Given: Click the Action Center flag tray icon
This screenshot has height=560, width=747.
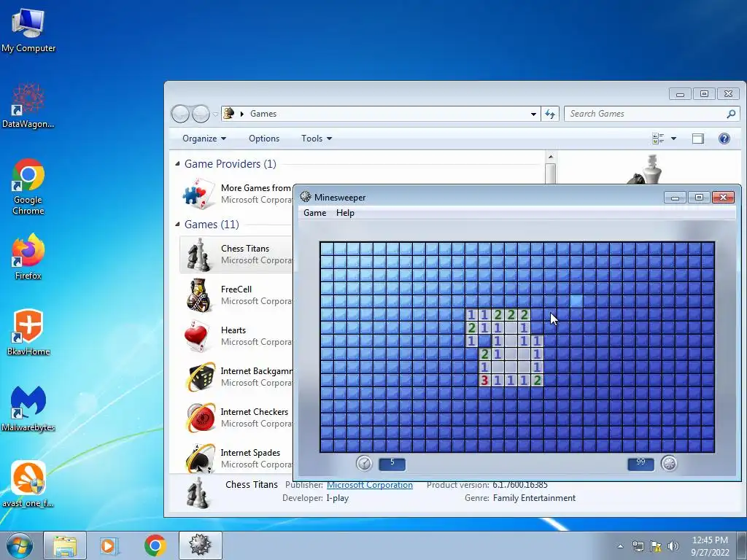Looking at the screenshot, I should point(656,546).
